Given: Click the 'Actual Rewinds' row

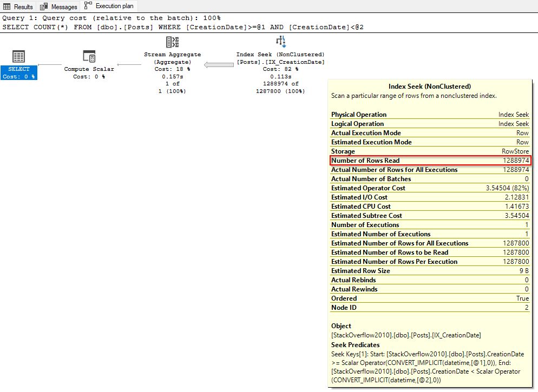Looking at the screenshot, I should tap(430, 289).
